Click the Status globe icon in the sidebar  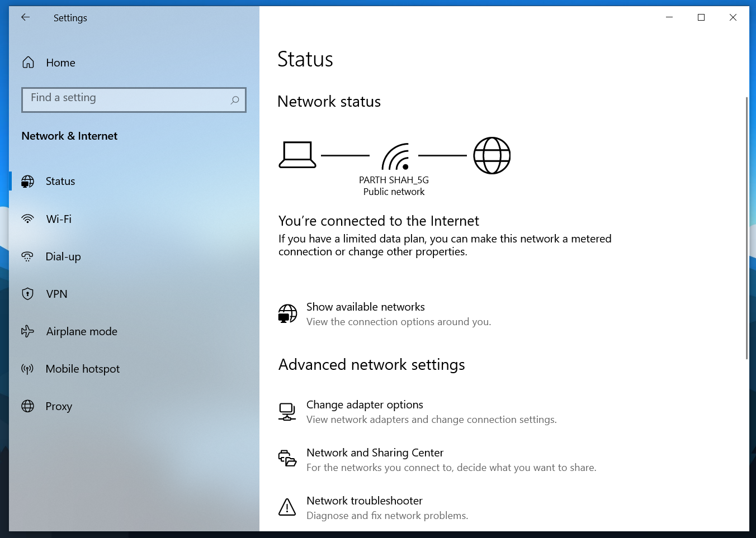(28, 181)
